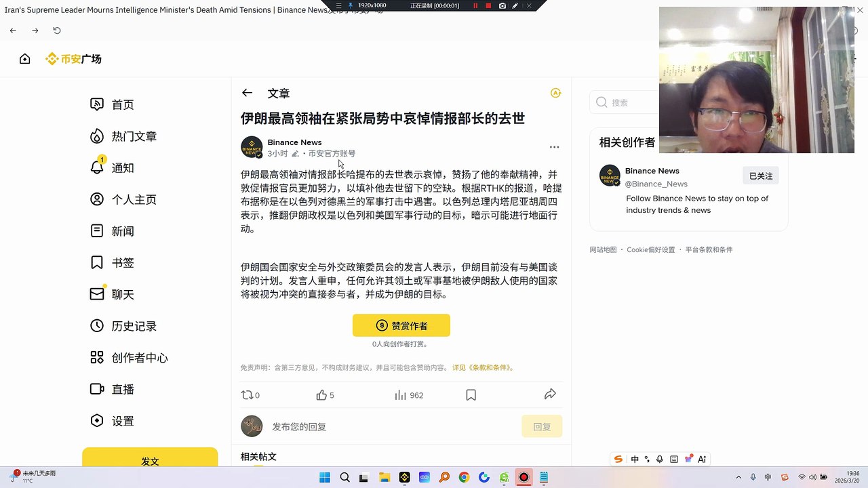Open Google Chrome from taskbar

coord(464,477)
